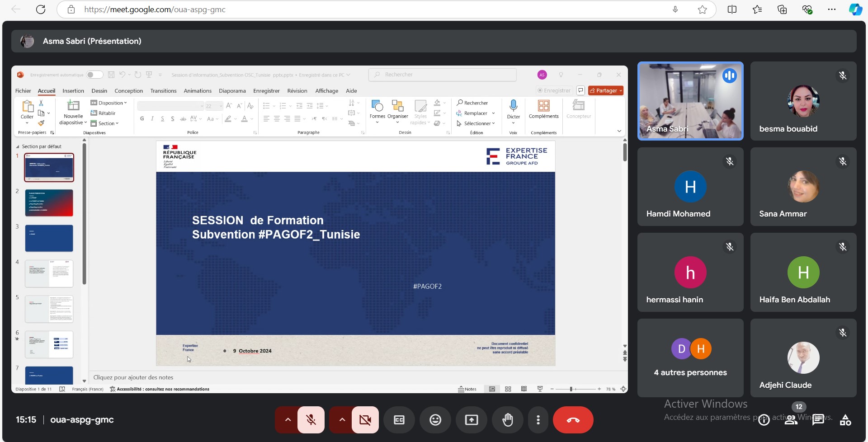
Task: Show the participants list icon
Action: 791,420
